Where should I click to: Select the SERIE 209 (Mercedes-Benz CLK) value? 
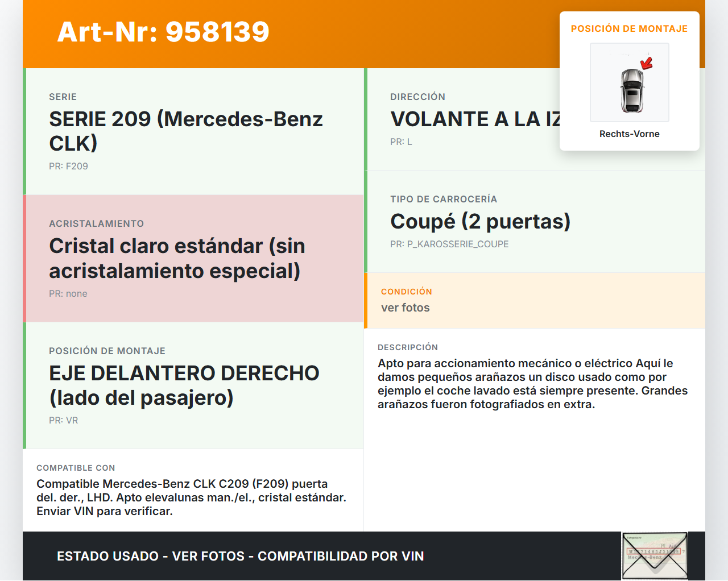pyautogui.click(x=186, y=131)
